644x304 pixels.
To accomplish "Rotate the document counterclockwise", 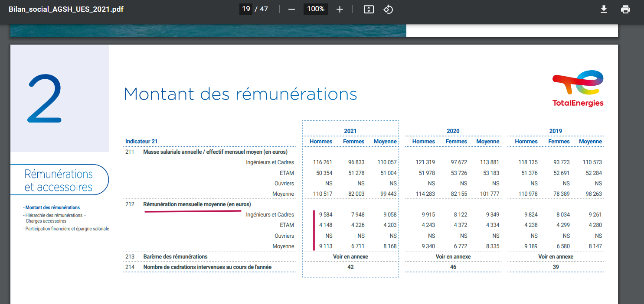I will (388, 9).
